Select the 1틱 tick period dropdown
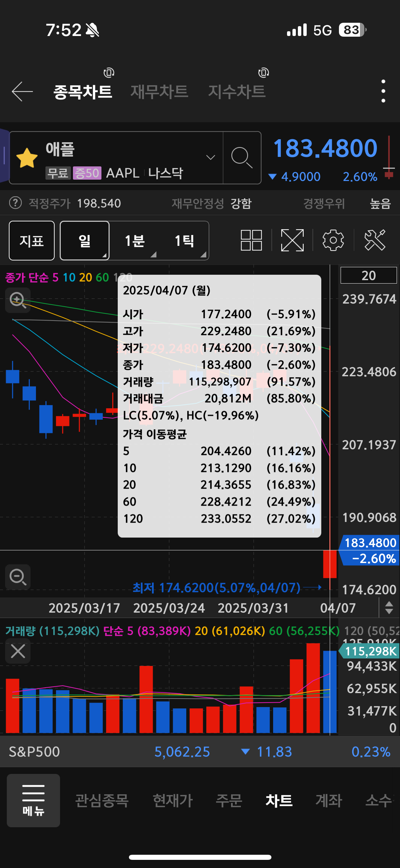This screenshot has height=868, width=400. pos(184,240)
